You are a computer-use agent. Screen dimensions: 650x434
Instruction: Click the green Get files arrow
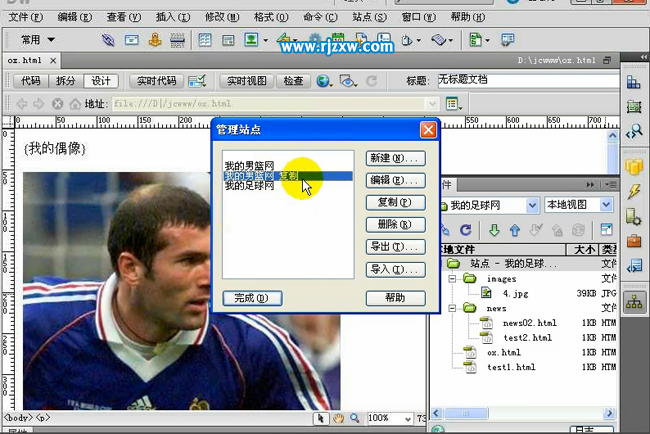pyautogui.click(x=494, y=230)
